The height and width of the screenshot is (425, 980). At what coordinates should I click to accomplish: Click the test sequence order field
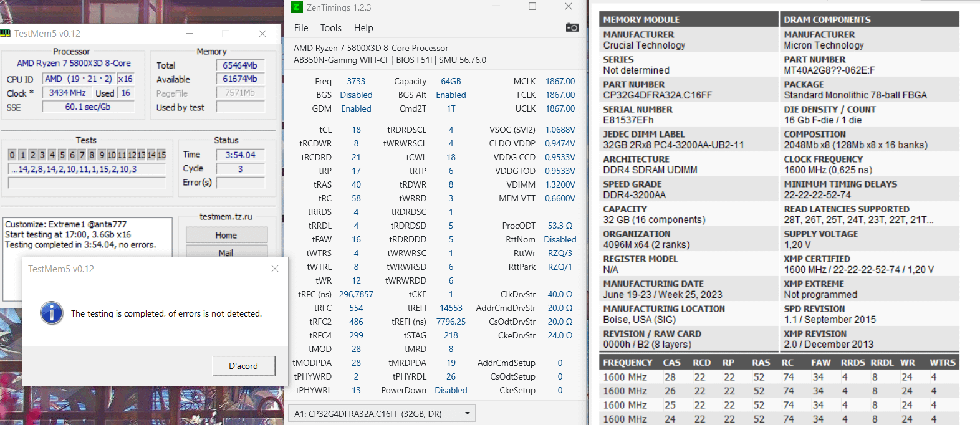(87, 169)
